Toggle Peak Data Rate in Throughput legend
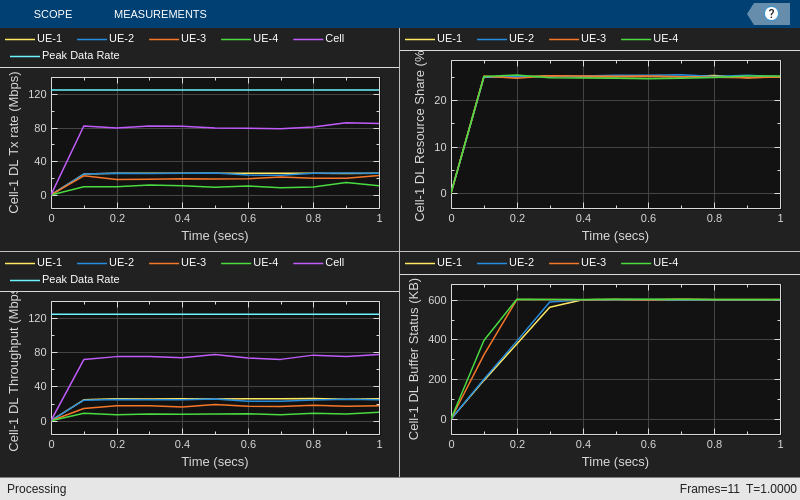This screenshot has height=500, width=800. [x=65, y=279]
